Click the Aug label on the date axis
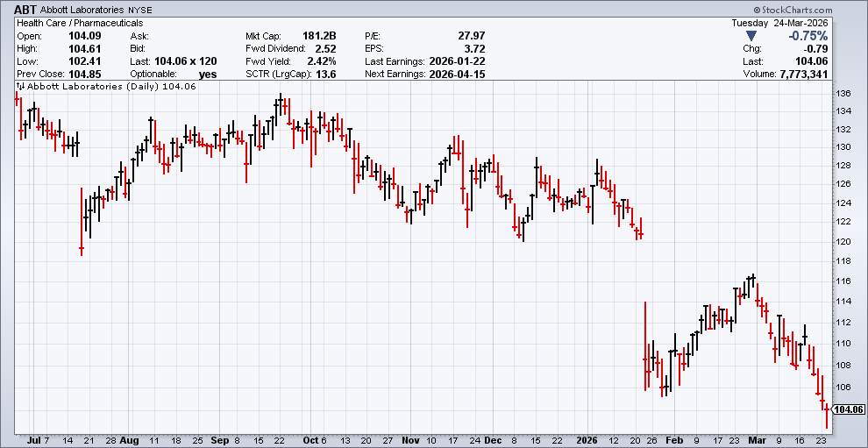The width and height of the screenshot is (868, 448). [129, 440]
